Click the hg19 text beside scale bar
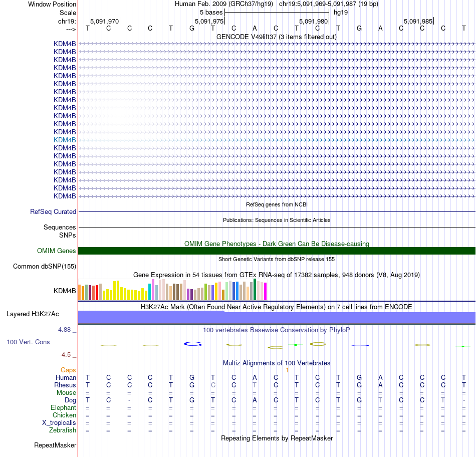Screen dimensions: 476x457 point(341,13)
